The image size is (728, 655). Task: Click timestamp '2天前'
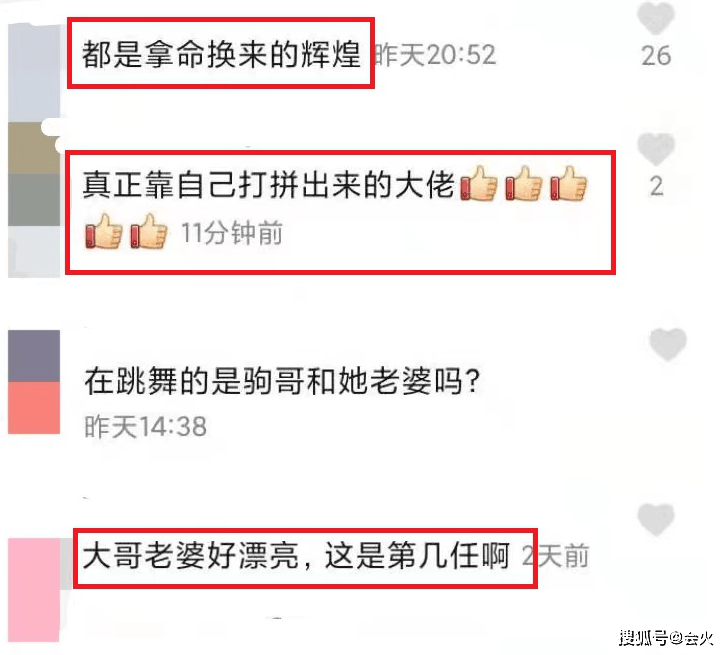coord(555,556)
